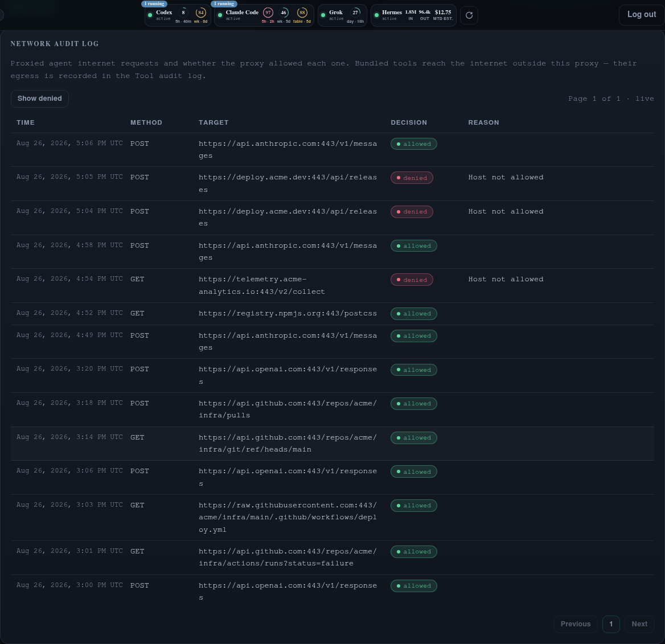Click the registry.npmjs.org postcss target URL
The image size is (665, 644).
pos(288,314)
